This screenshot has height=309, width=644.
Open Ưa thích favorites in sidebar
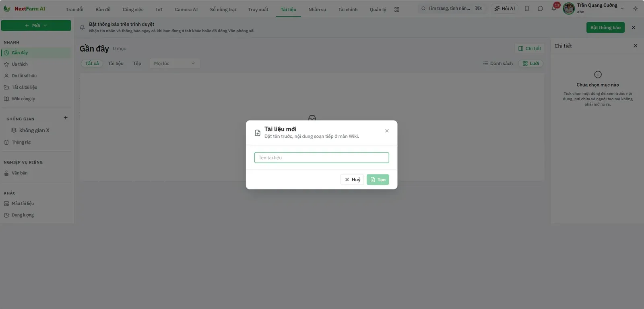[x=36, y=64]
